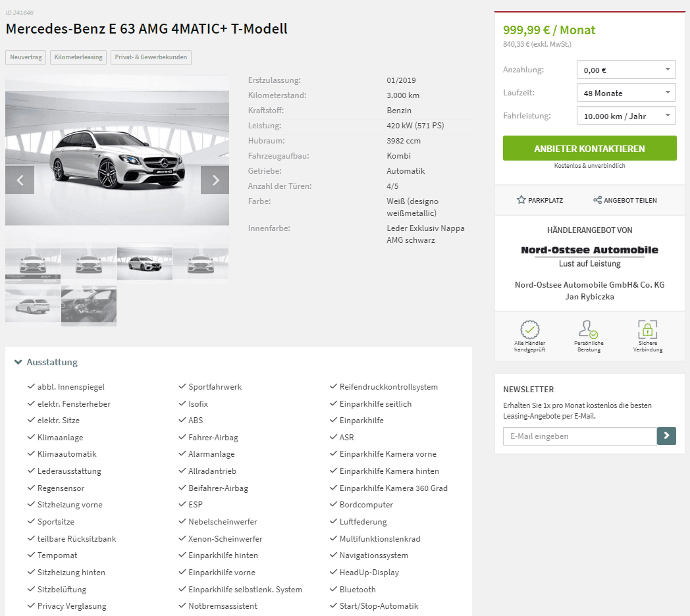Screen dimensions: 690x616
Task: Click the 999,99 € / Monat price
Action: [549, 30]
